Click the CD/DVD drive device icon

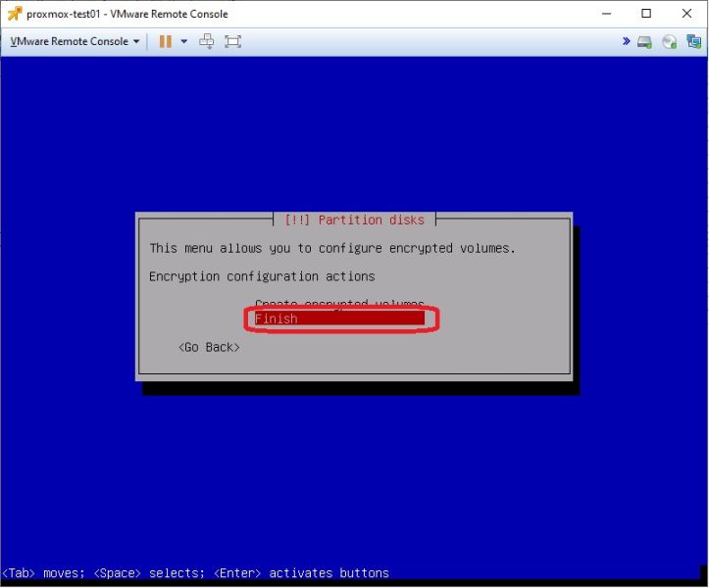coord(669,42)
